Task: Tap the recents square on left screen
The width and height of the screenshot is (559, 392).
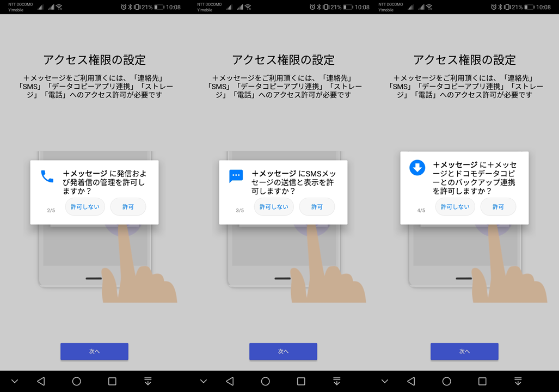Action: (x=112, y=381)
